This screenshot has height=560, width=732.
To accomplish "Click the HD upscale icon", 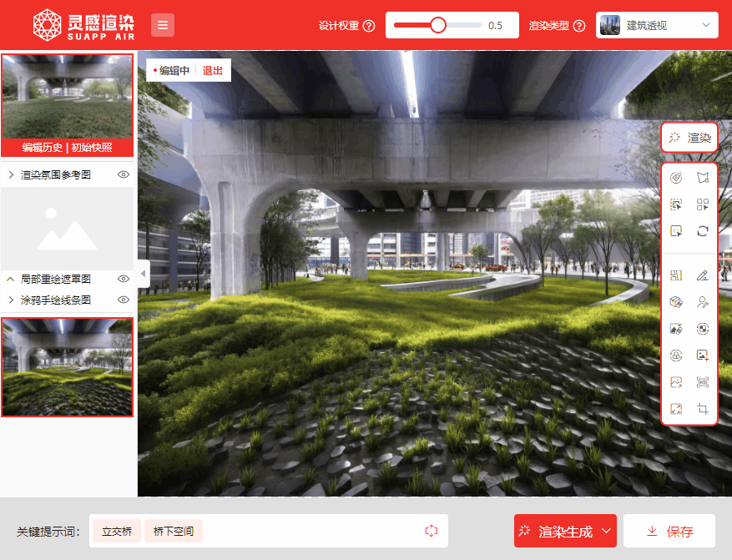I will [x=703, y=382].
